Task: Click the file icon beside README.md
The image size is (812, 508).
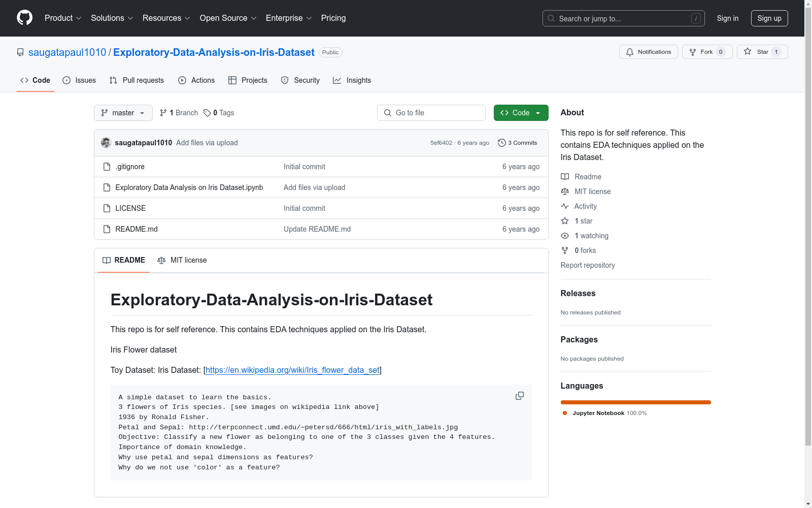Action: (107, 229)
